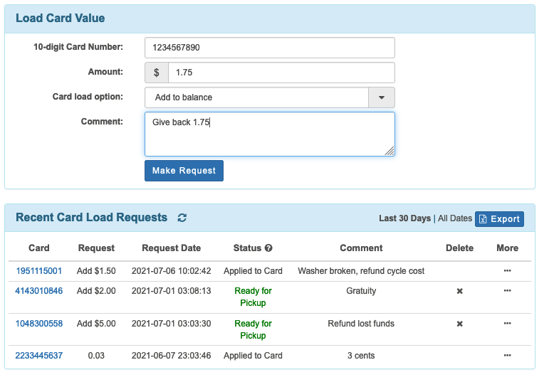549x392 pixels.
Task: Focus the Amount input field
Action: pos(281,73)
